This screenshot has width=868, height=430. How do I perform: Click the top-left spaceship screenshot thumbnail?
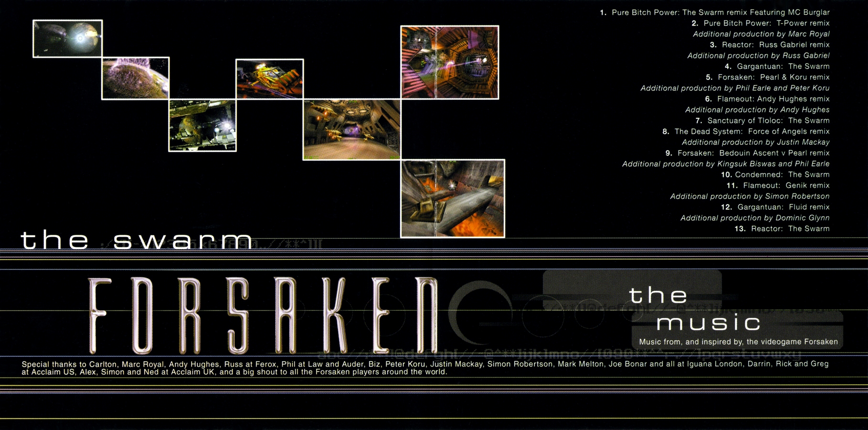click(x=67, y=39)
